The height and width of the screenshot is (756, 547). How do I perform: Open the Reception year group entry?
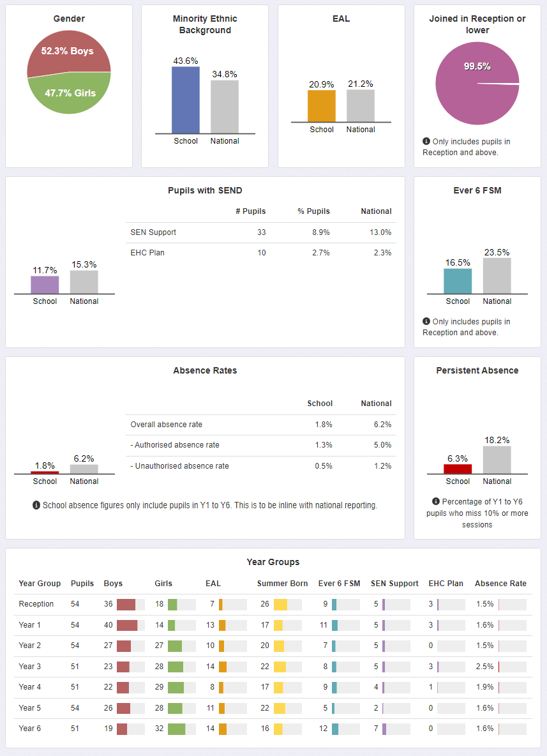pyautogui.click(x=36, y=604)
